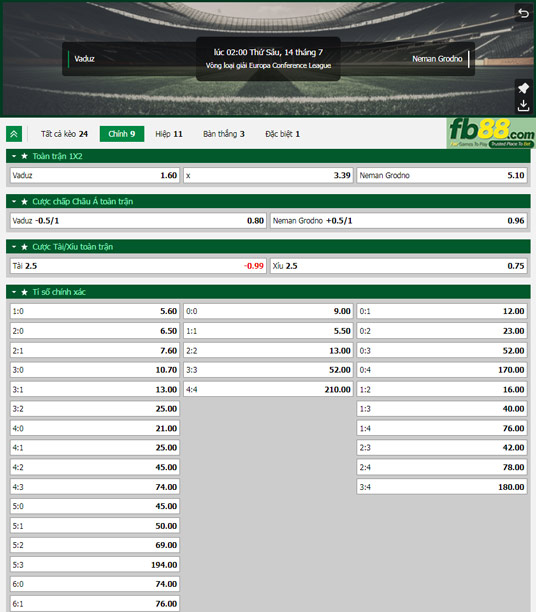Select away score 0:4 at 170.00

click(442, 370)
